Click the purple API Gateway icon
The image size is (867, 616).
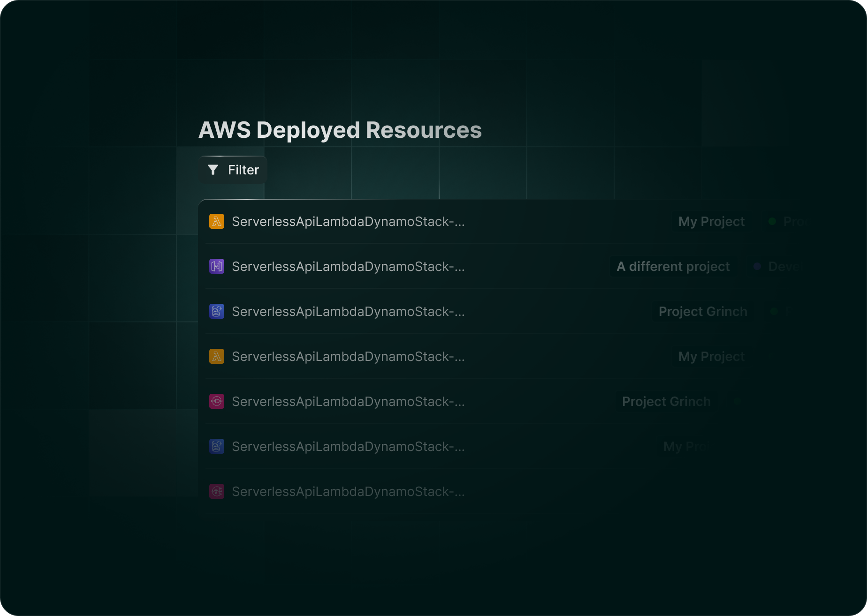pos(217,266)
